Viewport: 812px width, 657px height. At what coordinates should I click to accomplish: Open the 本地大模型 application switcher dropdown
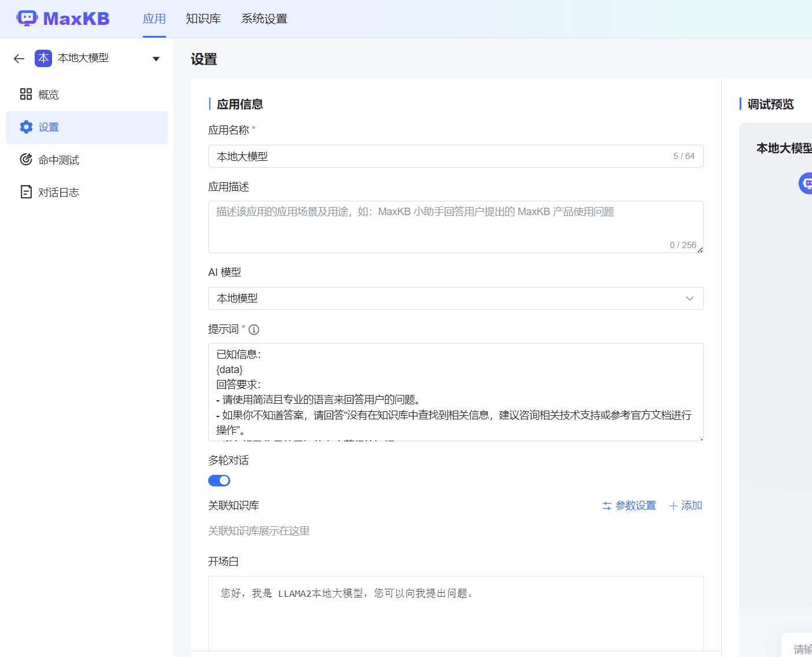point(156,59)
